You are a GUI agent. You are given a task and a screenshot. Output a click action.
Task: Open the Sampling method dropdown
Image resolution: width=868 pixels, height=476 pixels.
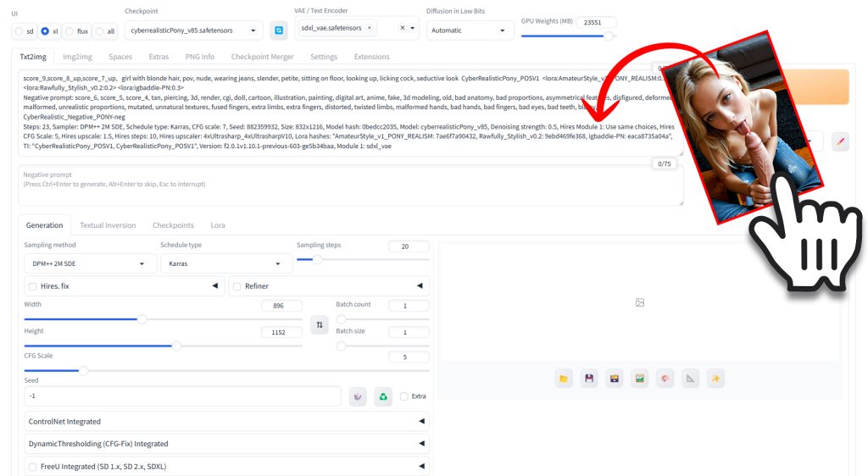88,263
